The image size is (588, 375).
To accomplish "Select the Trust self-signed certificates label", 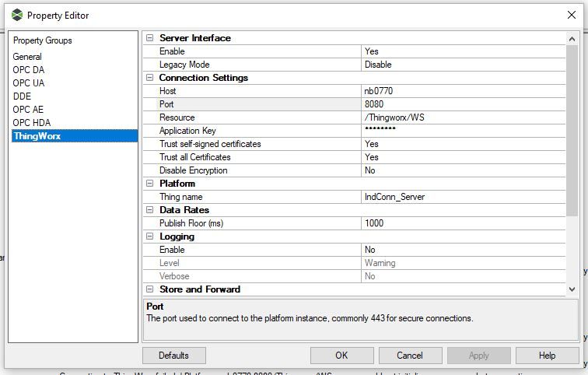I will coord(210,144).
